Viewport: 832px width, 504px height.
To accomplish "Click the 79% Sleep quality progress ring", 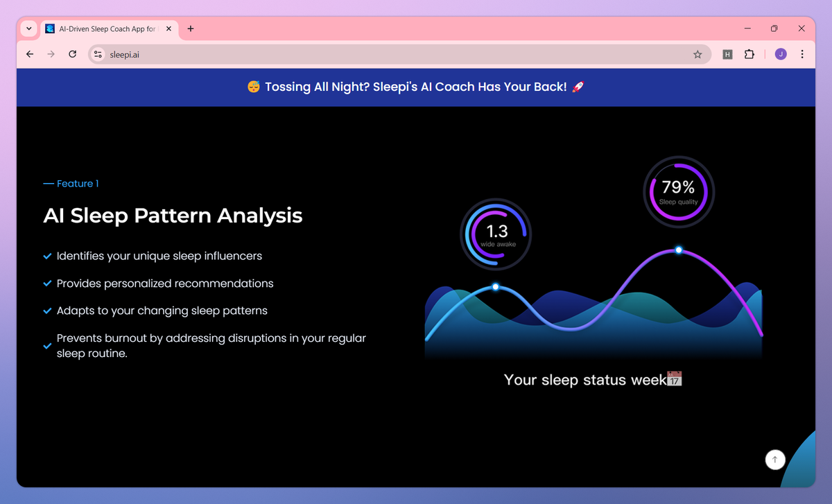I will tap(678, 192).
